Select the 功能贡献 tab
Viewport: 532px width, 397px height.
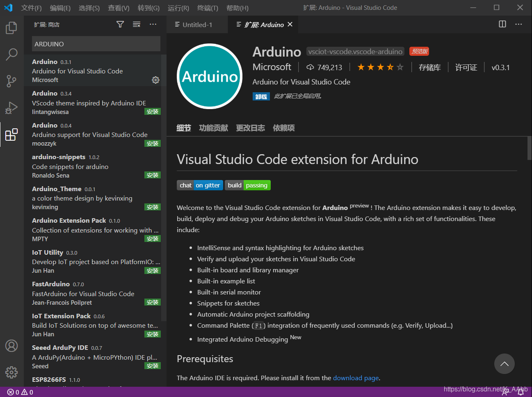pos(213,128)
